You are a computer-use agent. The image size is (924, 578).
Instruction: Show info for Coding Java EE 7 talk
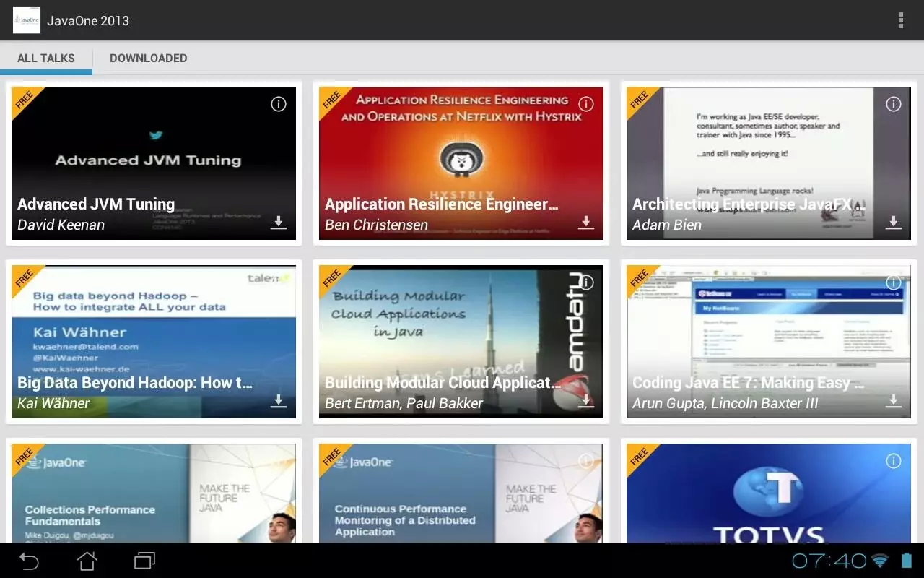894,282
